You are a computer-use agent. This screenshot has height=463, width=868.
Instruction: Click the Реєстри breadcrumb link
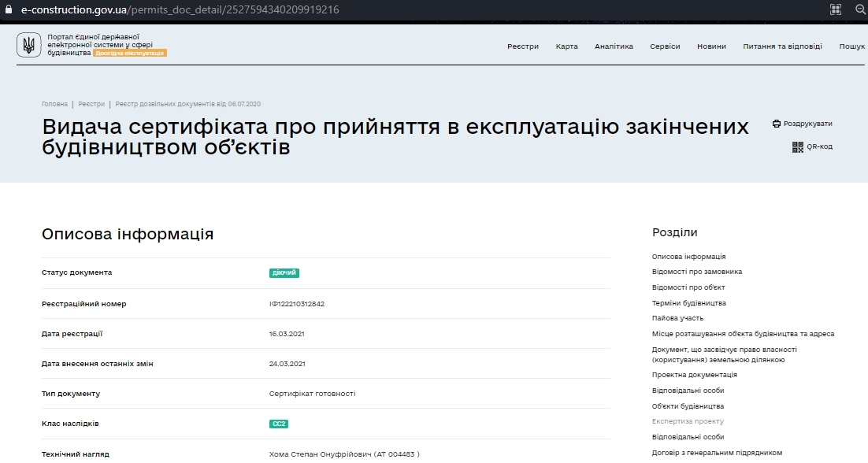91,104
